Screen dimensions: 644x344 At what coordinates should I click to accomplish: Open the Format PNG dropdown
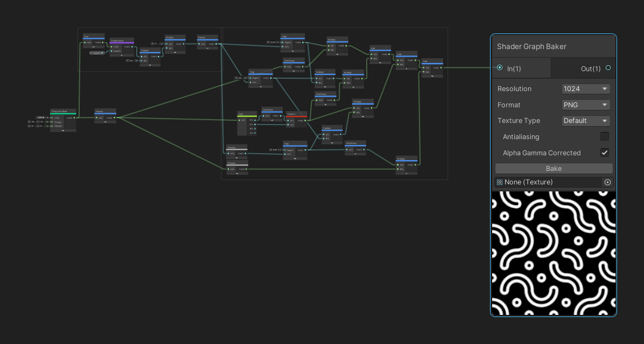[586, 105]
